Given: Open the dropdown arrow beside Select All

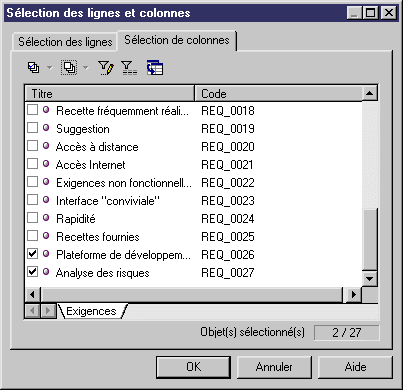Looking at the screenshot, I should [49, 68].
